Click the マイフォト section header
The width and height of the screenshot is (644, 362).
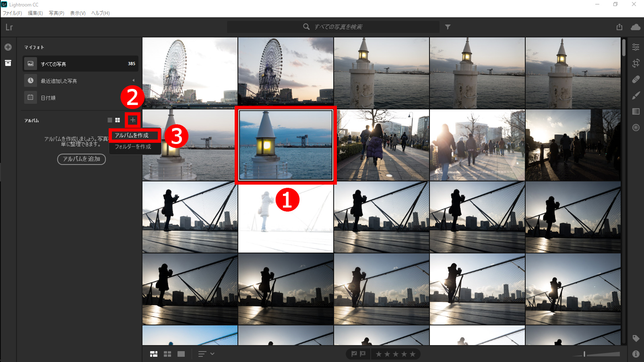(x=34, y=47)
